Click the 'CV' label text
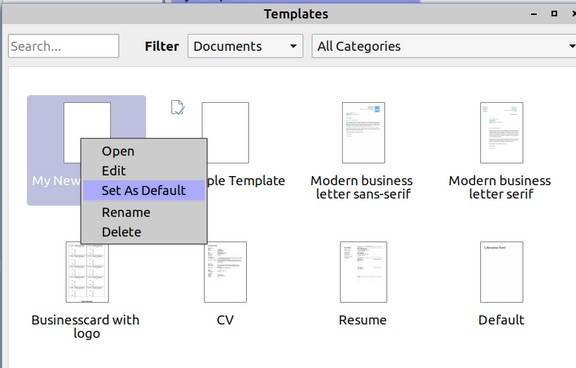Screen dimensions: 576x368 point(225,320)
